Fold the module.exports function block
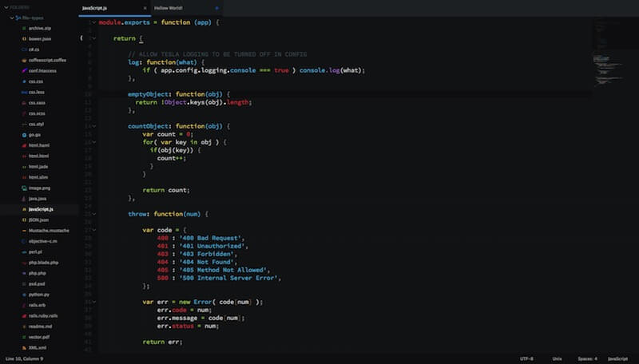Image resolution: width=639 pixels, height=364 pixels. coord(93,22)
